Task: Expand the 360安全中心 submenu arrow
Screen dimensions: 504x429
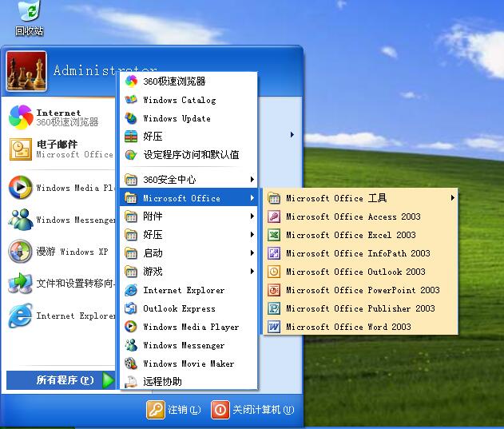Action: (x=252, y=180)
